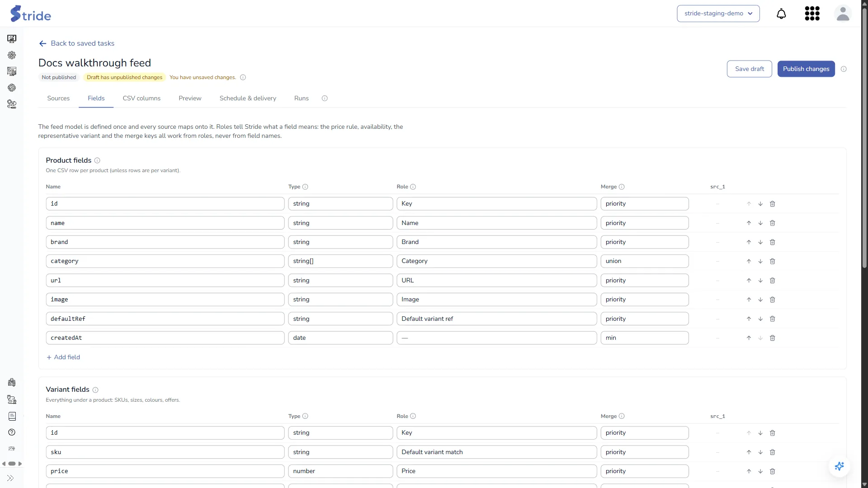
Task: Open the help question mark in sidebar
Action: pyautogui.click(x=12, y=432)
